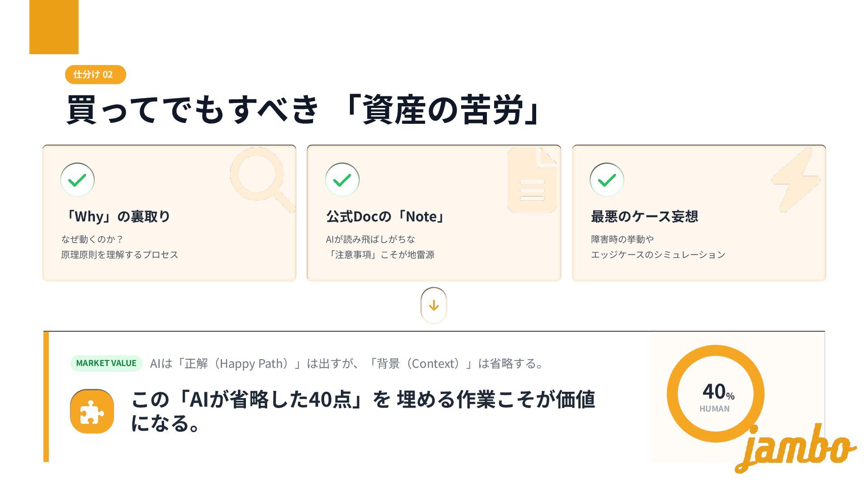The width and height of the screenshot is (868, 488).
Task: Click the green checkmark above 最悪のケース妄想
Action: (607, 180)
